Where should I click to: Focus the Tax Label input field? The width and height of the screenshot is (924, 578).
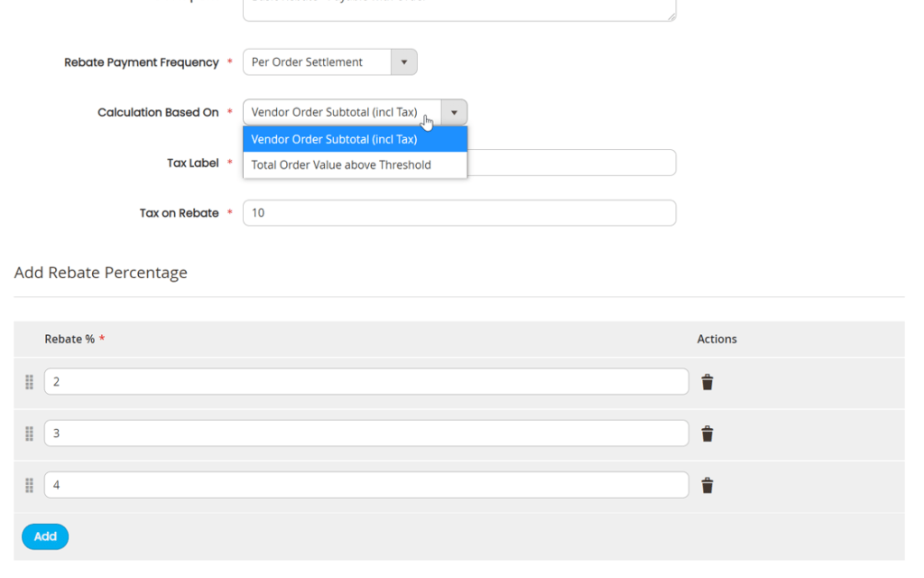tap(571, 163)
